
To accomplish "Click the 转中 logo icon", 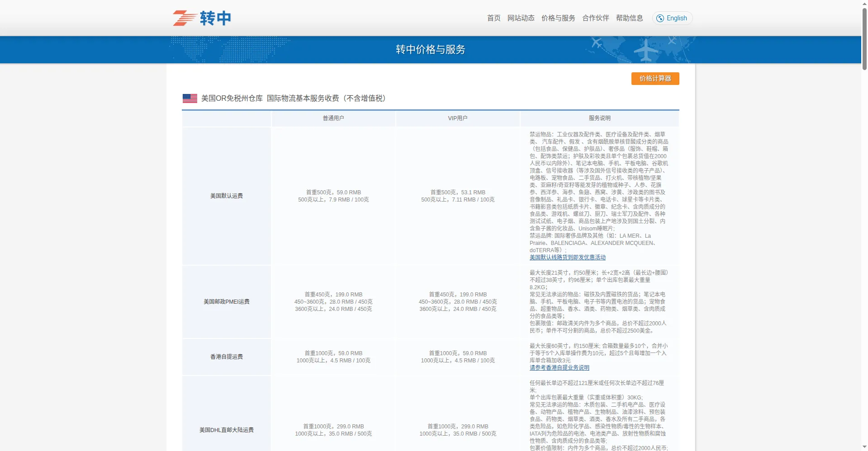I will tap(202, 18).
